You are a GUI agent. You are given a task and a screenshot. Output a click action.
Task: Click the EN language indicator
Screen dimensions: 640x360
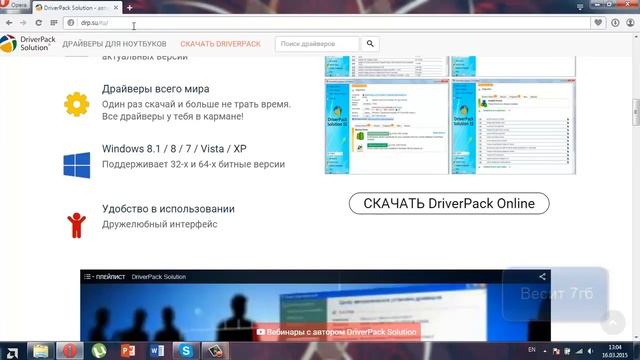click(x=531, y=350)
